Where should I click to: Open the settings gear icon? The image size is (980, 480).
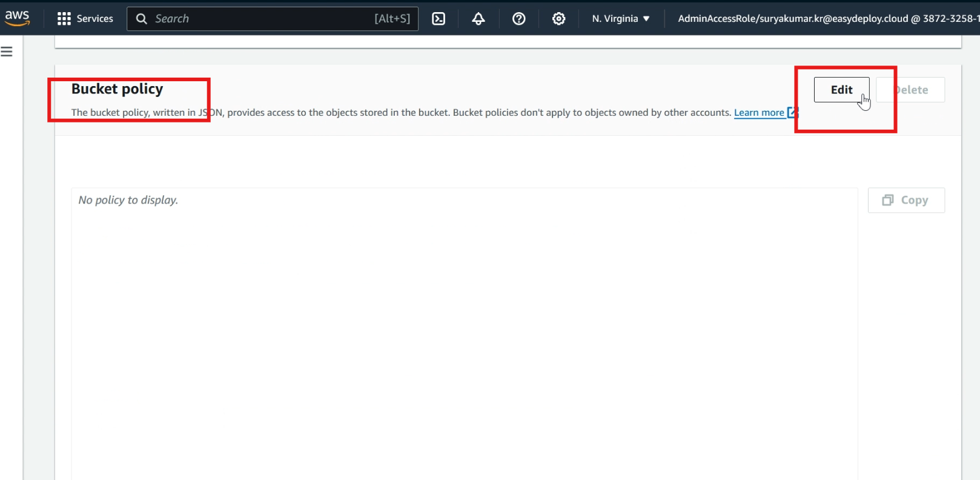(x=558, y=19)
